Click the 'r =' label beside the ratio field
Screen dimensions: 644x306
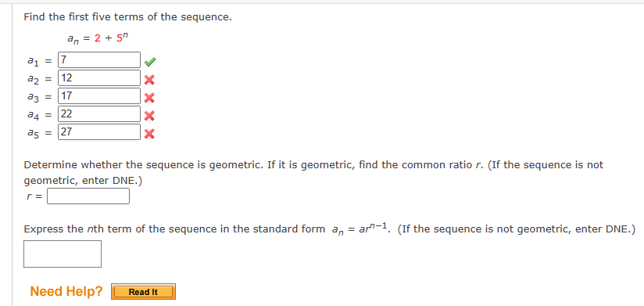[34, 196]
